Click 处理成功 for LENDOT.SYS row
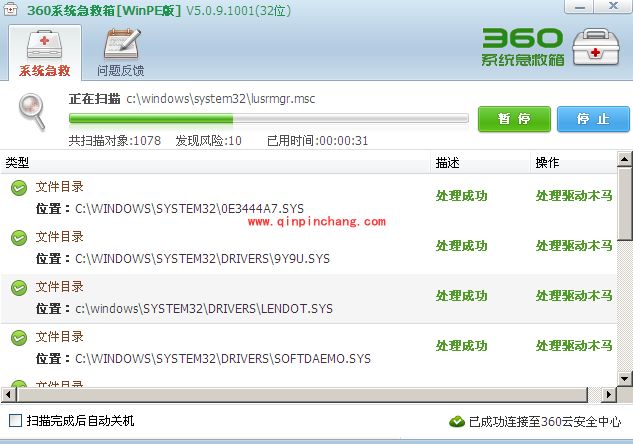The image size is (633, 444). pos(461,296)
